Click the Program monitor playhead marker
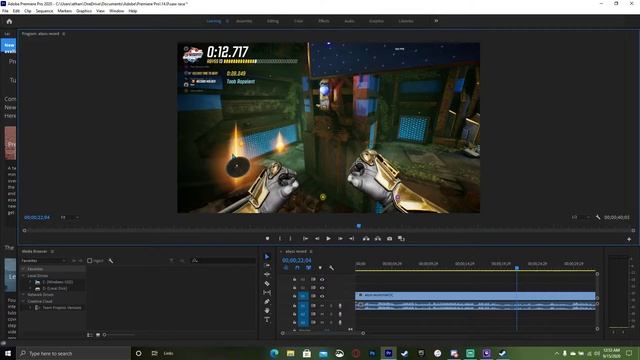The height and width of the screenshot is (360, 640). [x=359, y=226]
